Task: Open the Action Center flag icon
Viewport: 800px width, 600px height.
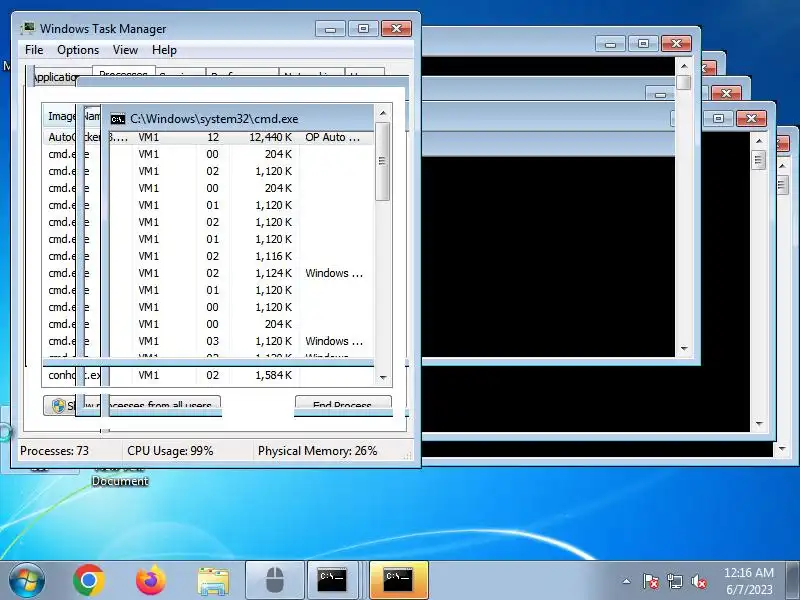Action: pos(651,581)
